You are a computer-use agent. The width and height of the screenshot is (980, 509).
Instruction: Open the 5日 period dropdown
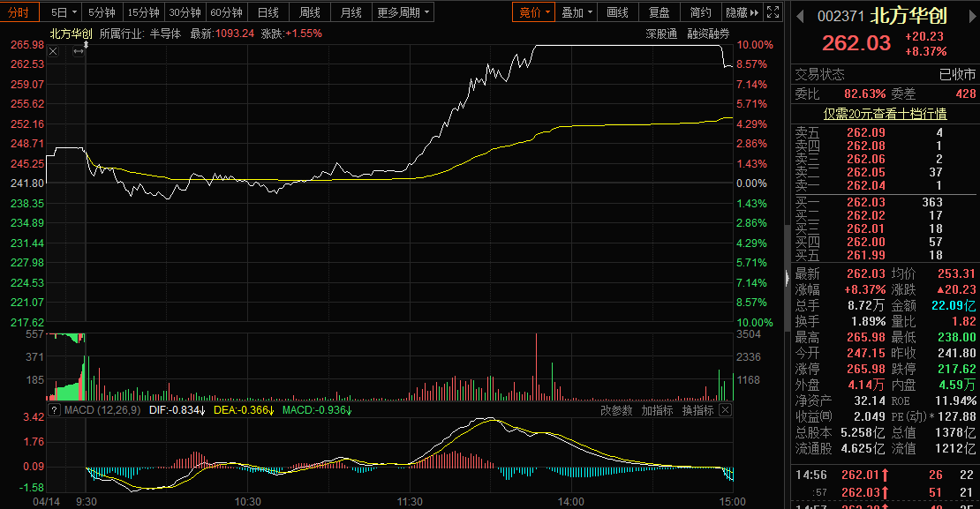64,12
